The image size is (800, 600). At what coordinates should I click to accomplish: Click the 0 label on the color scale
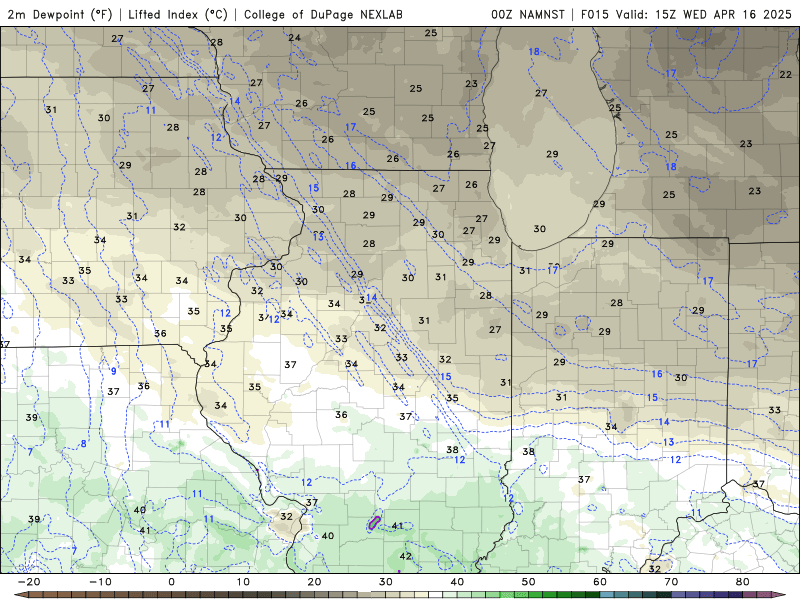pos(171,582)
